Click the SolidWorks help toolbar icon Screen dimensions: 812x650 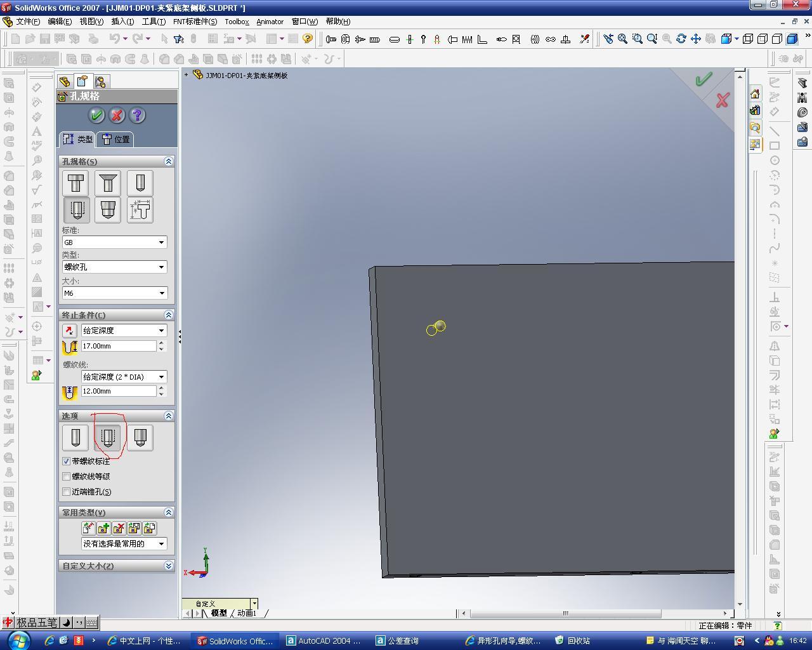pos(308,39)
